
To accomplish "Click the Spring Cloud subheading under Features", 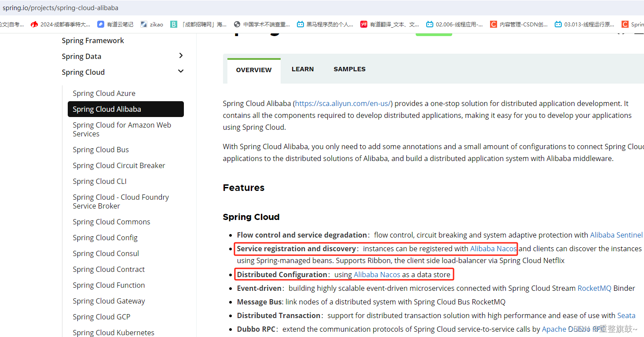I will coord(251,217).
